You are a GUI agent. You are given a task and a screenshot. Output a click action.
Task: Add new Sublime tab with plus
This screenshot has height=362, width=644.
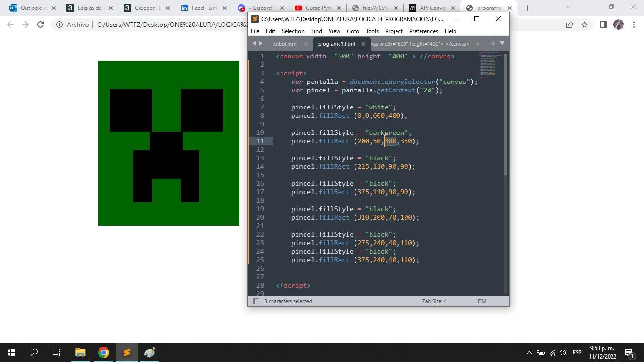tap(493, 43)
